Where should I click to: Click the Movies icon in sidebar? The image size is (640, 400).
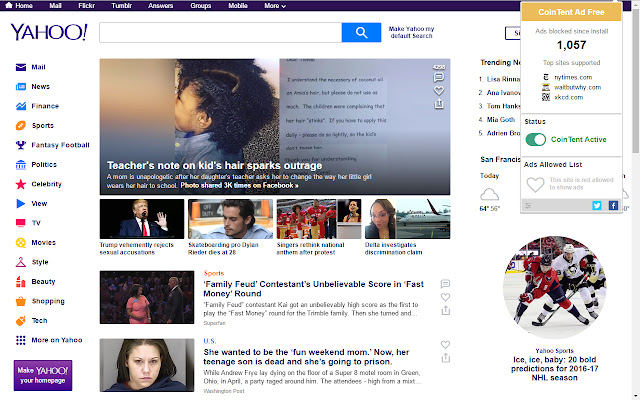pos(21,242)
